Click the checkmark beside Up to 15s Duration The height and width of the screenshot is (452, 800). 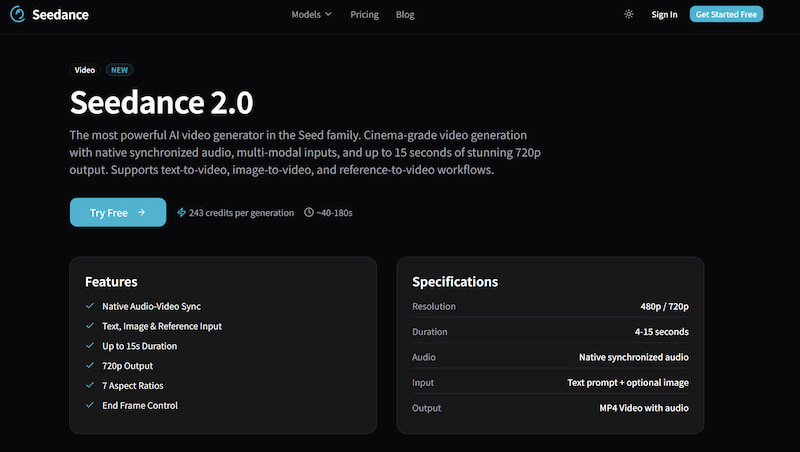click(90, 346)
